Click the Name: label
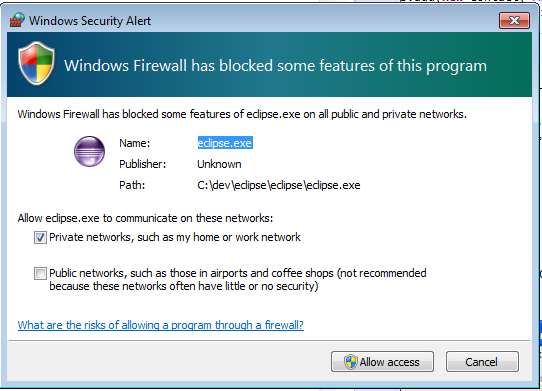The width and height of the screenshot is (542, 391). (x=135, y=143)
